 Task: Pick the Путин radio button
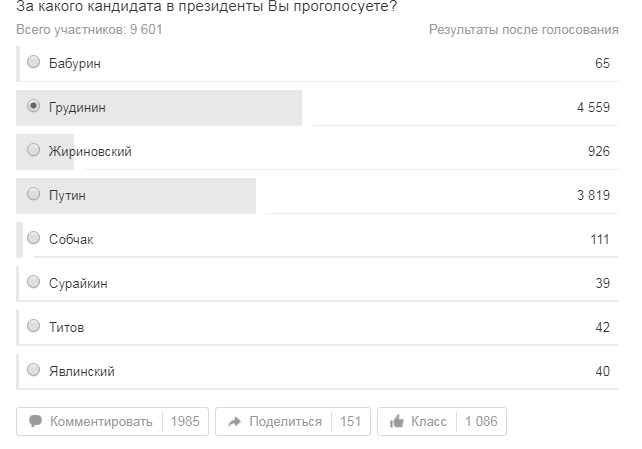[x=34, y=194]
